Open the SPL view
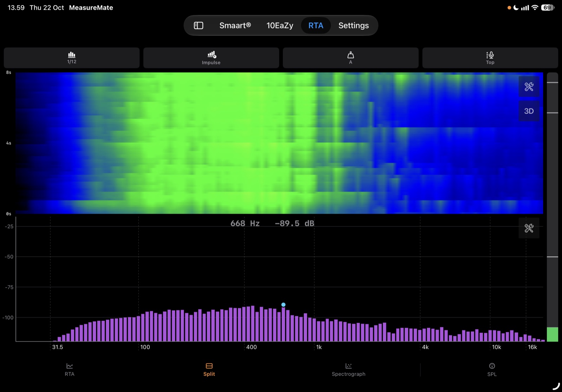This screenshot has width=562, height=392. 492,370
